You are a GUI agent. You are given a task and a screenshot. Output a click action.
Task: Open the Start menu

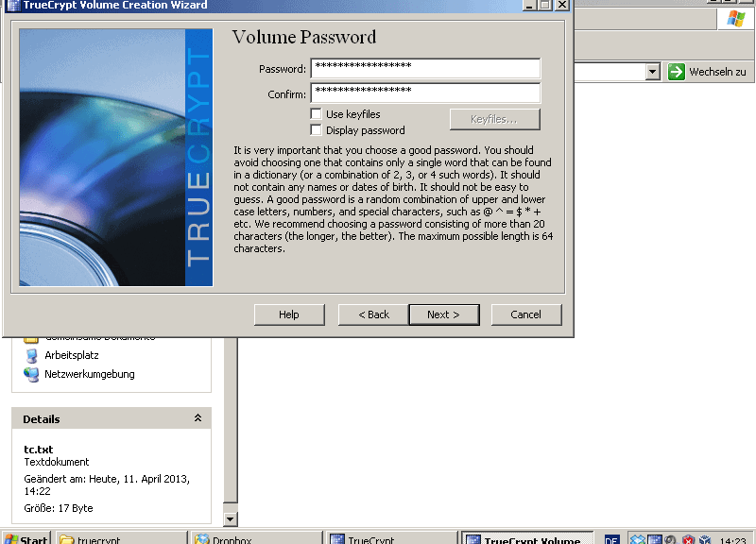26,539
